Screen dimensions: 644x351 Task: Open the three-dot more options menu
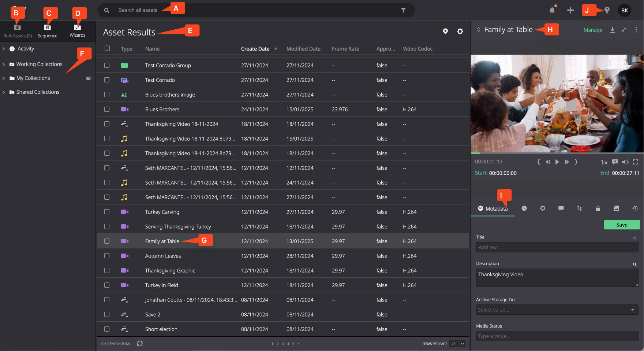point(636,30)
